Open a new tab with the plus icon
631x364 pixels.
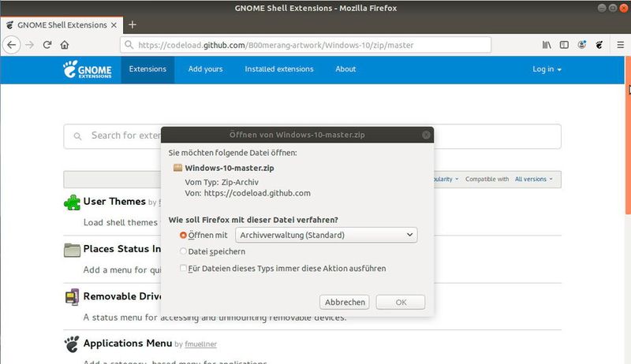pos(133,25)
